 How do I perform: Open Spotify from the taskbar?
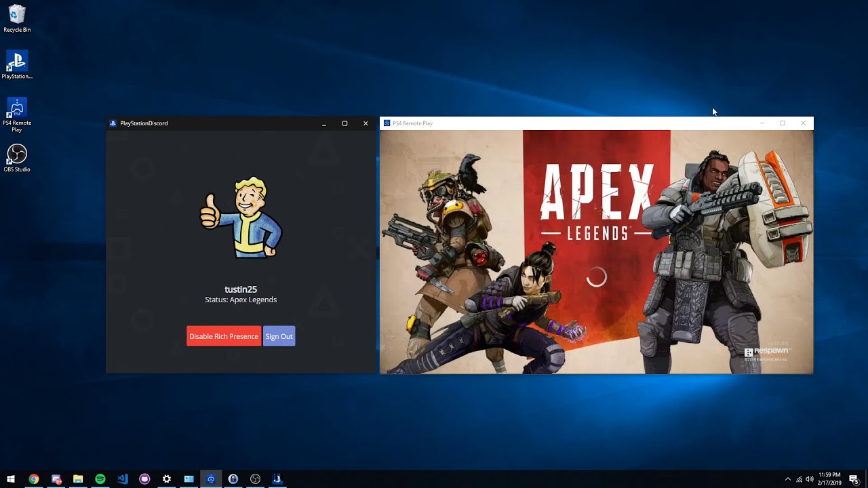100,479
